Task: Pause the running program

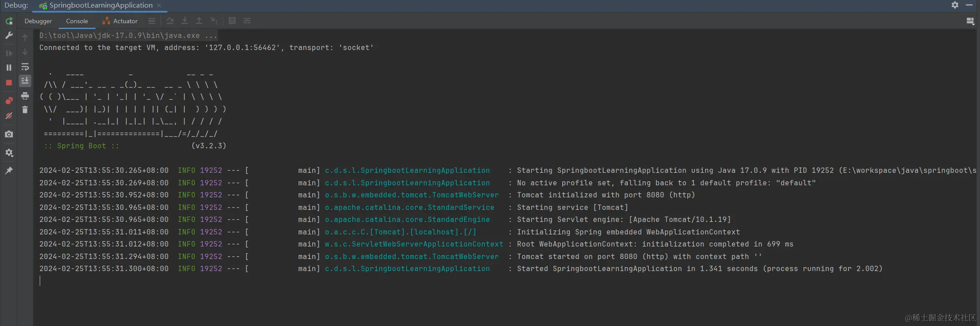Action: (9, 67)
